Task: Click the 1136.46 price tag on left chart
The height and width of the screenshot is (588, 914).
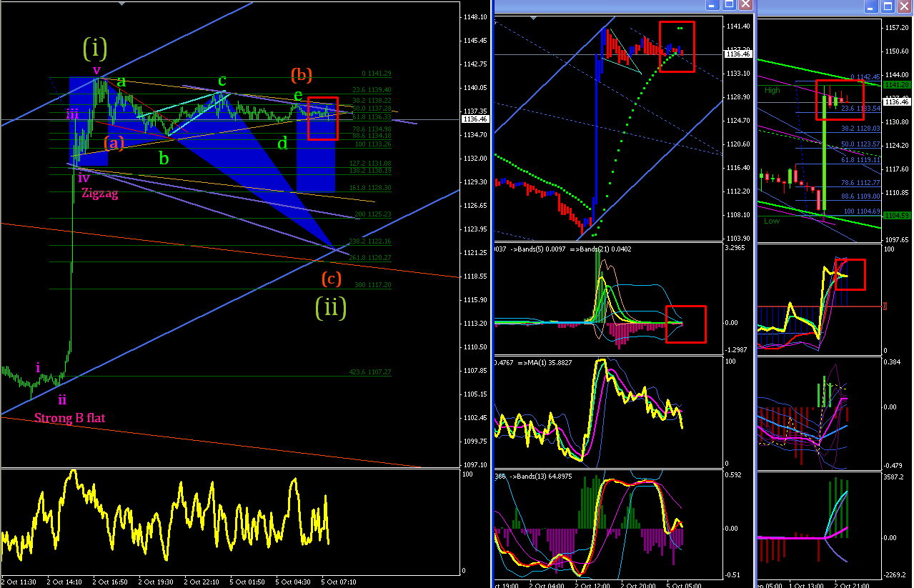Action: coord(475,119)
